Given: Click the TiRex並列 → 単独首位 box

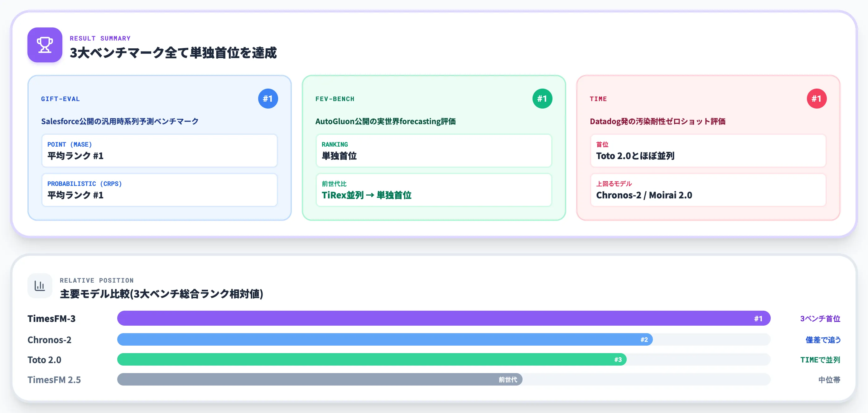Looking at the screenshot, I should (x=434, y=190).
